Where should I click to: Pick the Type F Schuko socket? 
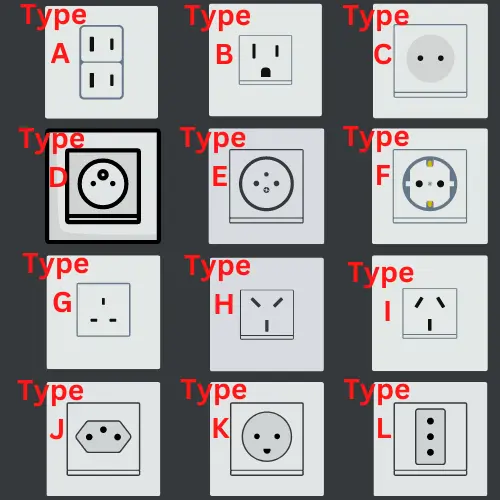click(430, 186)
